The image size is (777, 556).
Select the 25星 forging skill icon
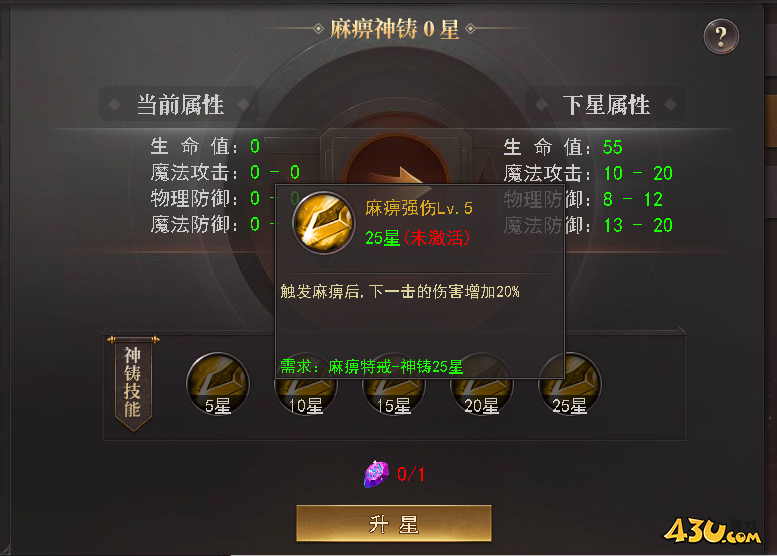tap(570, 384)
